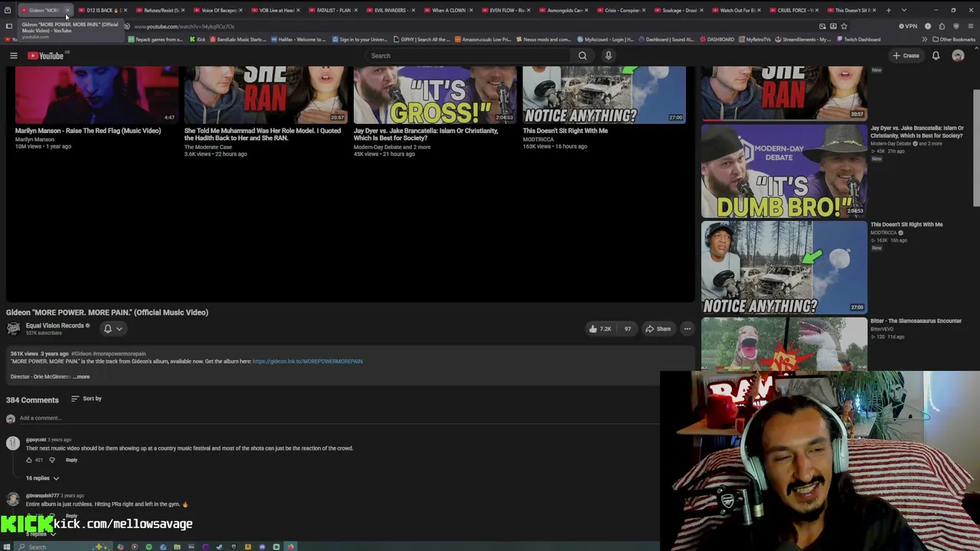Toggle the browser VPN button
The height and width of the screenshot is (551, 980).
908,26
